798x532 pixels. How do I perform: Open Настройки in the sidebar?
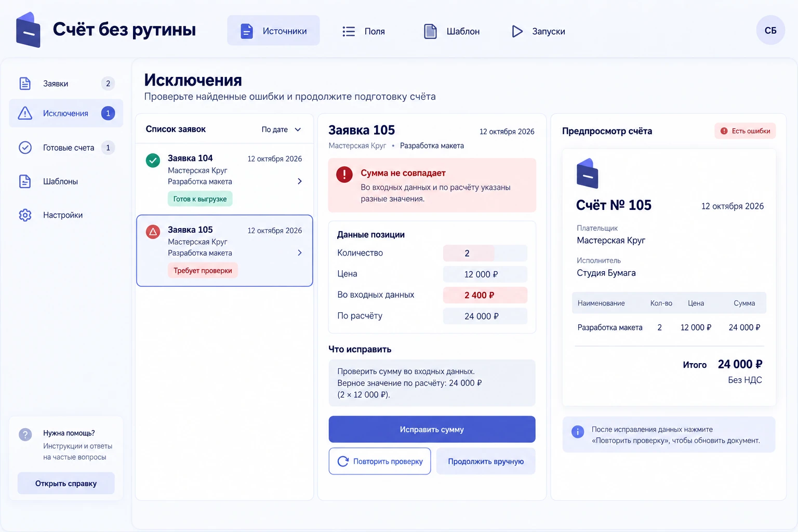point(66,215)
